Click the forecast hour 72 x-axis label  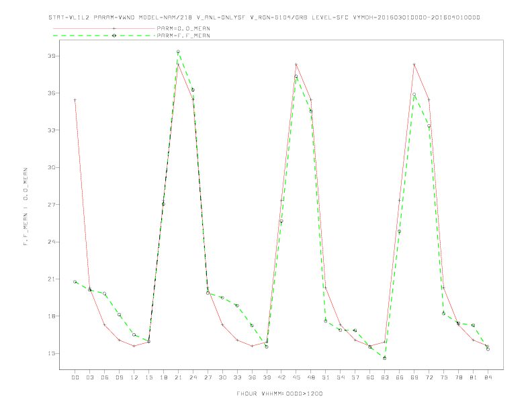(x=429, y=377)
